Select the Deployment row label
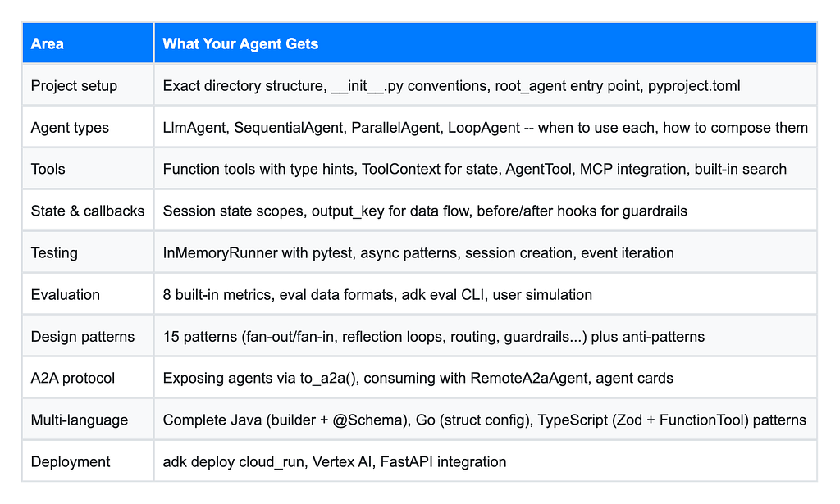Viewport: 840px width, 504px height. click(x=71, y=461)
